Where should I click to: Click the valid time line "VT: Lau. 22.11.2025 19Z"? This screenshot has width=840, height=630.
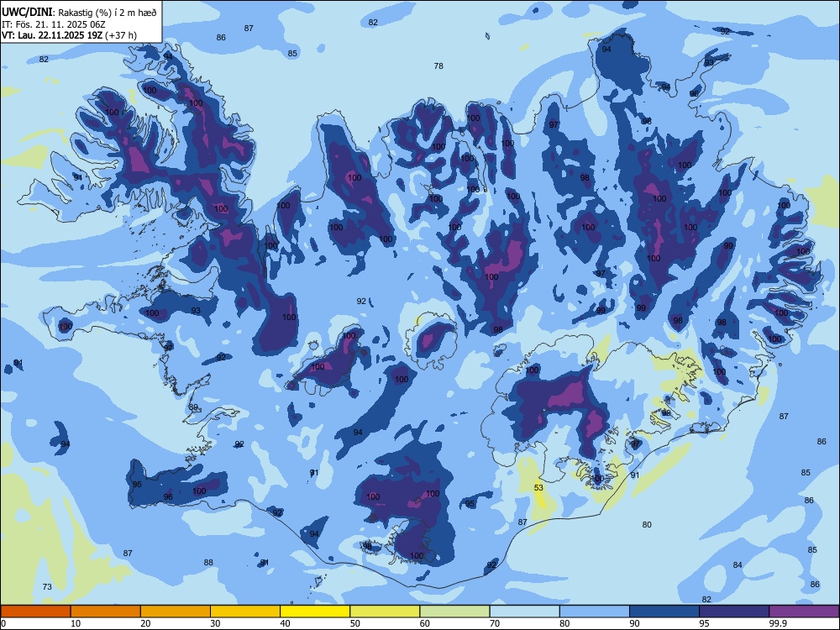point(53,35)
